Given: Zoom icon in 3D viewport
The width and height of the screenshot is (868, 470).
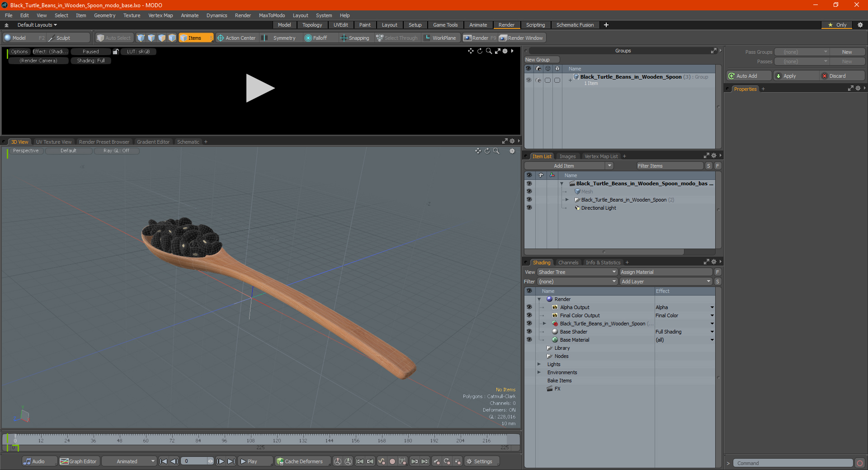Looking at the screenshot, I should (x=496, y=151).
